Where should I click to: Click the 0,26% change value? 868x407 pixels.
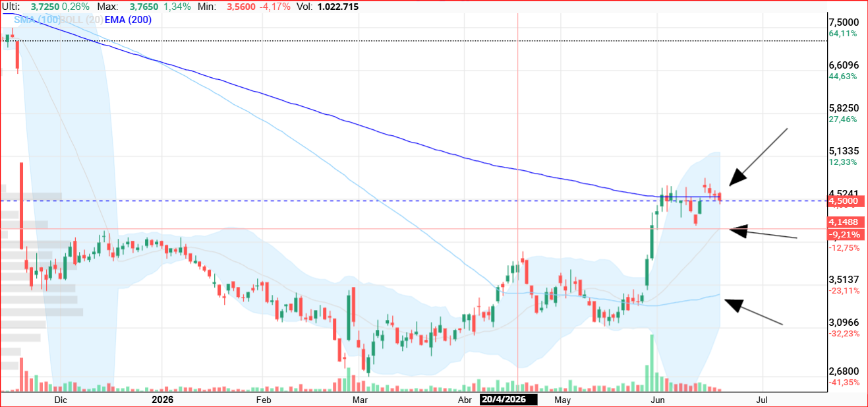[75, 7]
